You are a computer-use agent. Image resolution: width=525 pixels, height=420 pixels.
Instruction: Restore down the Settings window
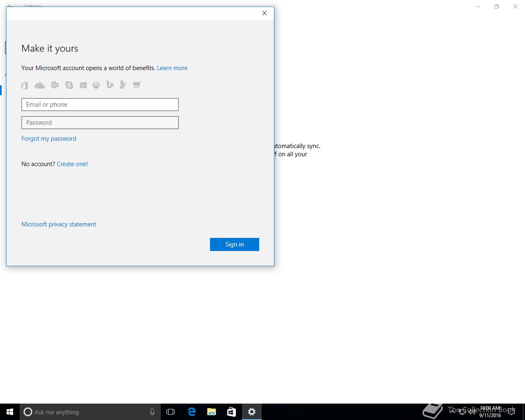497,7
